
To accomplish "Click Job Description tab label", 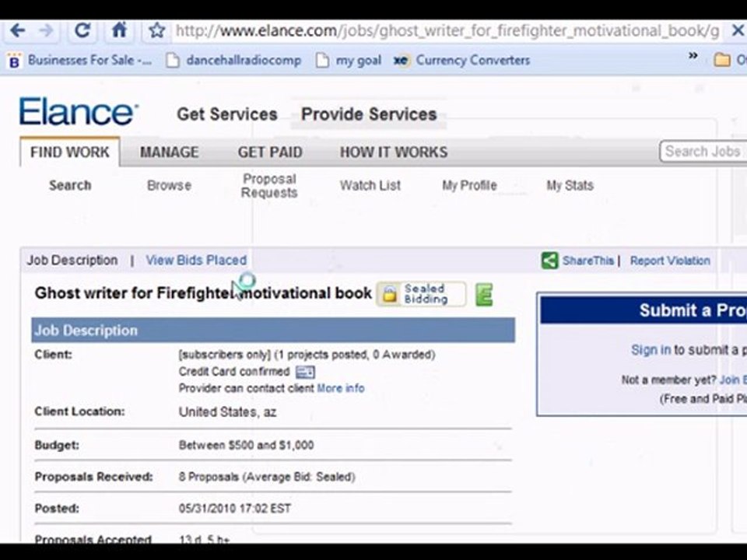I will coord(72,261).
